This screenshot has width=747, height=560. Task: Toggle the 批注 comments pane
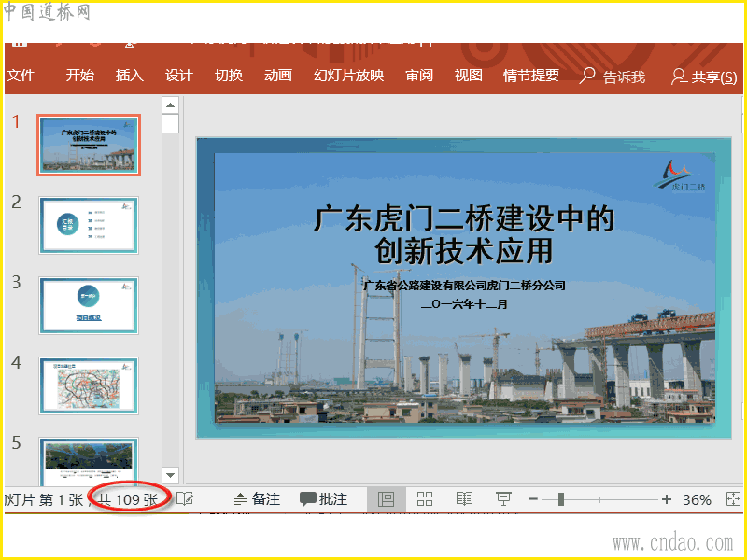(323, 499)
